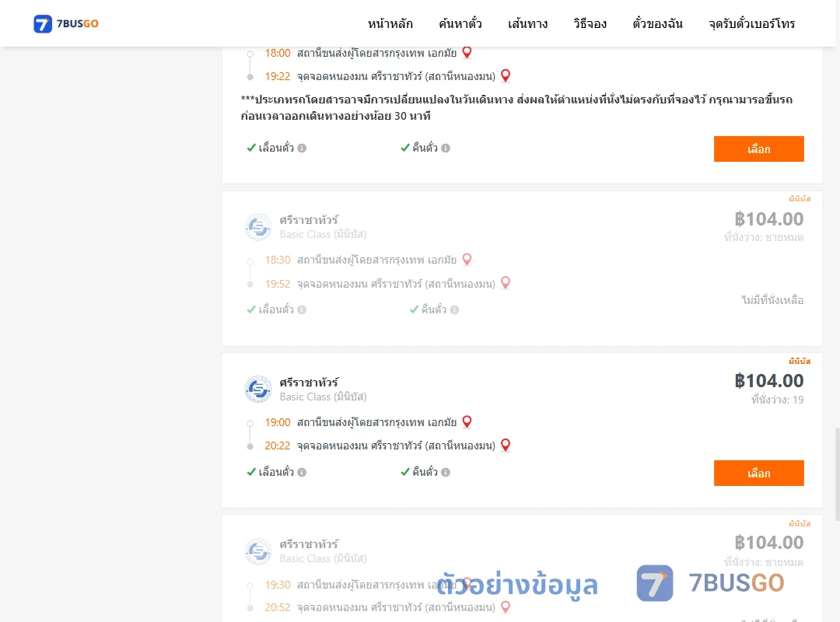The width and height of the screenshot is (840, 622).
Task: Show เลื่อนตั๋ว info icon on 18:30 trip
Action: [x=302, y=309]
